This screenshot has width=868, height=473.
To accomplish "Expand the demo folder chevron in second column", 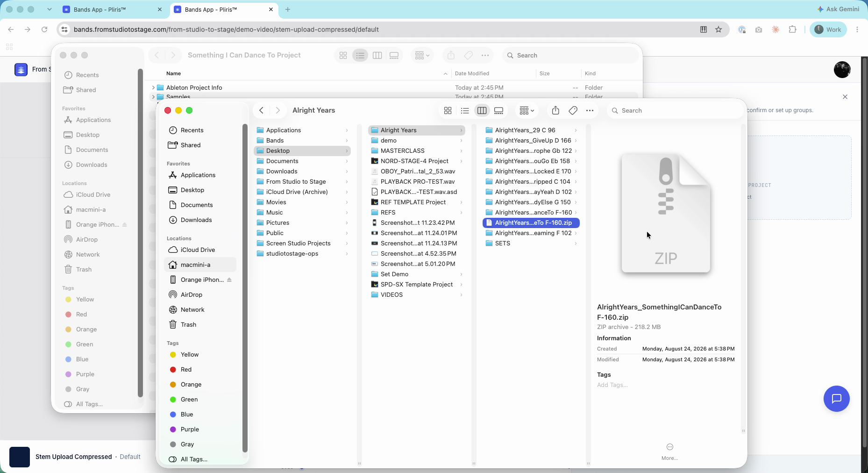I will point(461,140).
